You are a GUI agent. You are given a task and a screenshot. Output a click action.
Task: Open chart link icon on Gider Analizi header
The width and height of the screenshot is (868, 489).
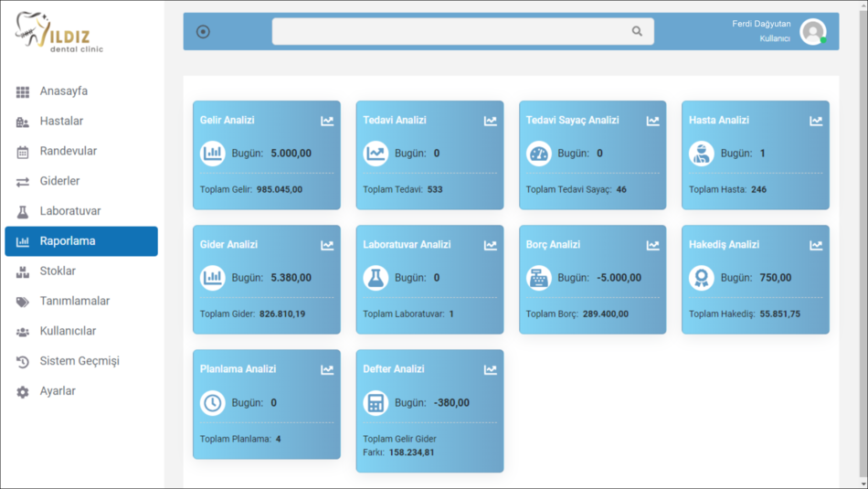(327, 245)
